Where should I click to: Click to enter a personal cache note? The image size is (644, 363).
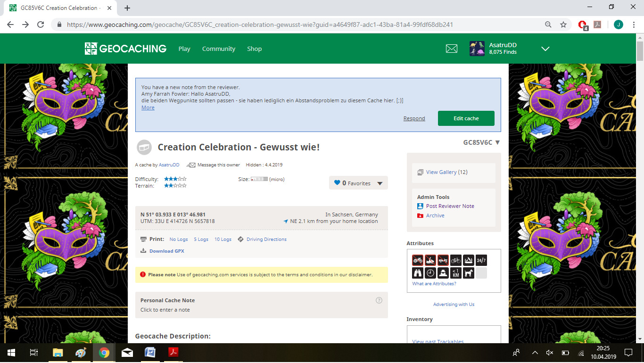[x=165, y=310]
